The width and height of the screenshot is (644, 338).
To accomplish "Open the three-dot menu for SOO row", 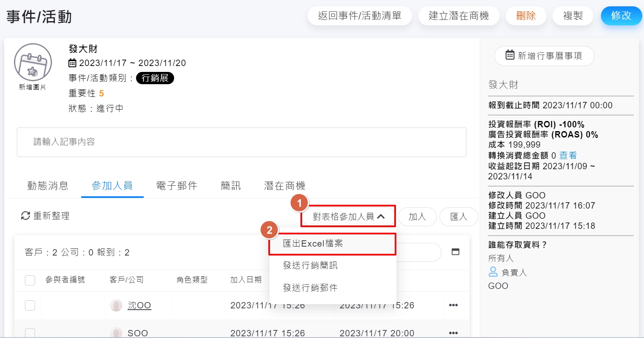I will pyautogui.click(x=453, y=333).
